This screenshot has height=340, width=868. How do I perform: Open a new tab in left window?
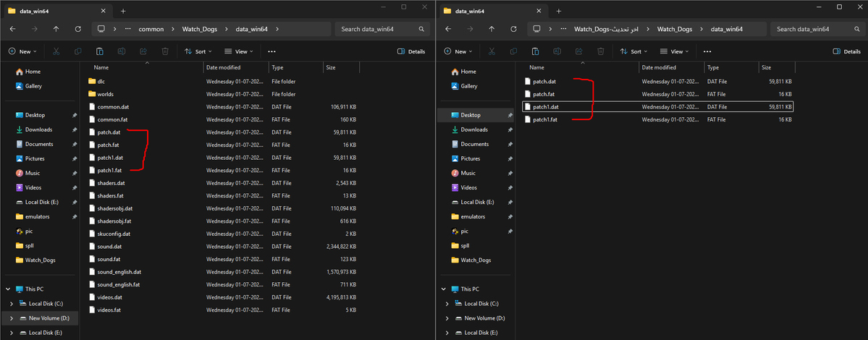[x=123, y=11]
